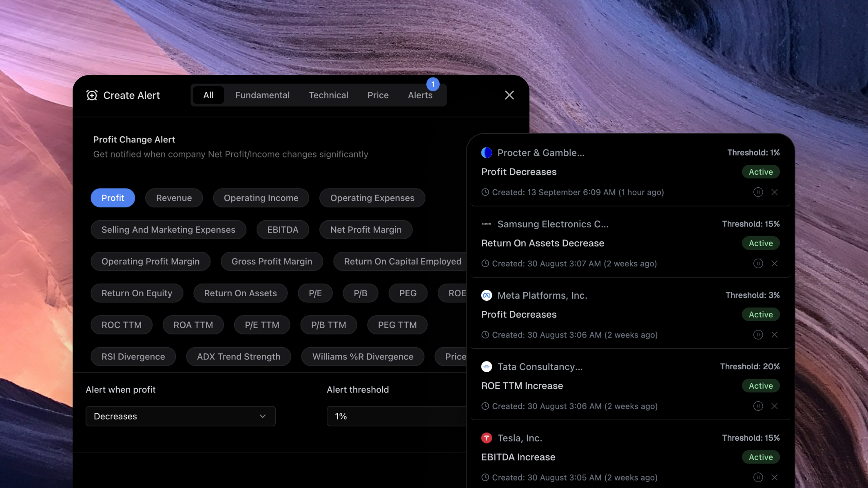Screen dimensions: 868x488
Task: Close the Create Alert dialog
Action: (509, 95)
